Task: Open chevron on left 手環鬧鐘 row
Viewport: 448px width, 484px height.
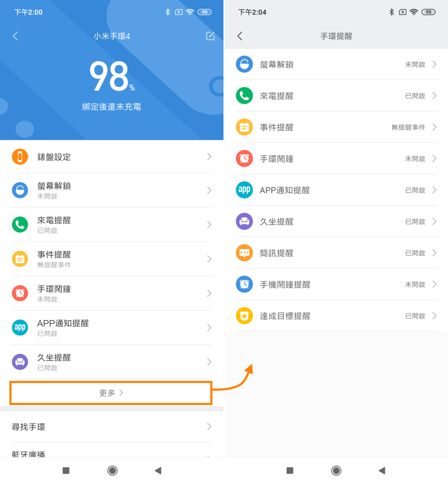Action: (x=209, y=293)
